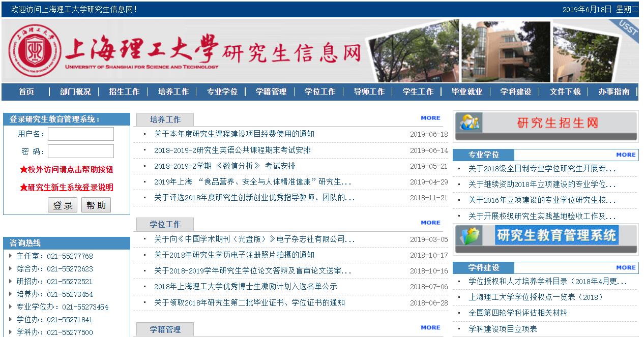Click the first campus photo in header
The width and height of the screenshot is (644, 337).
(412, 52)
